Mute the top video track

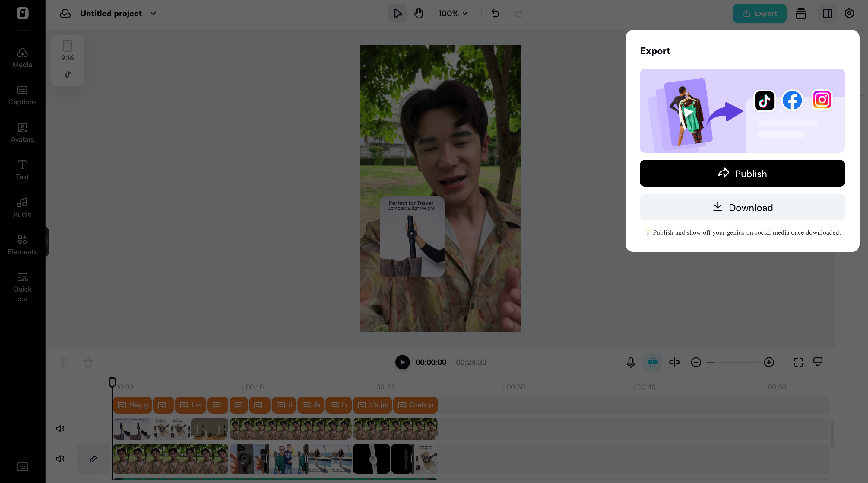coord(60,429)
